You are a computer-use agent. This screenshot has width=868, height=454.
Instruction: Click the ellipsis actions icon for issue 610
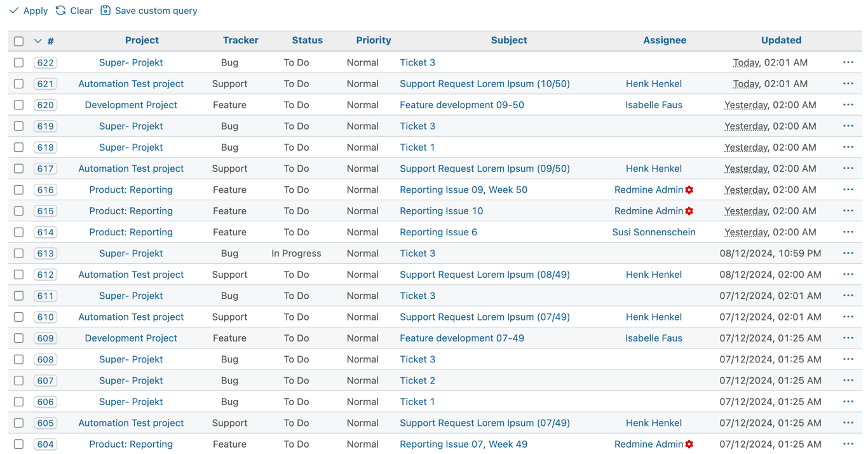[x=848, y=317]
